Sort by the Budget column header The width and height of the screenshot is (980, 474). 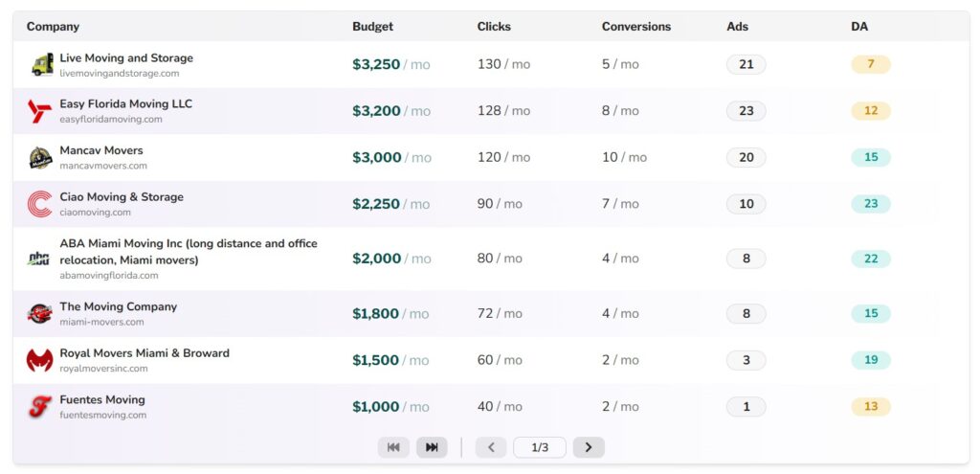[372, 27]
